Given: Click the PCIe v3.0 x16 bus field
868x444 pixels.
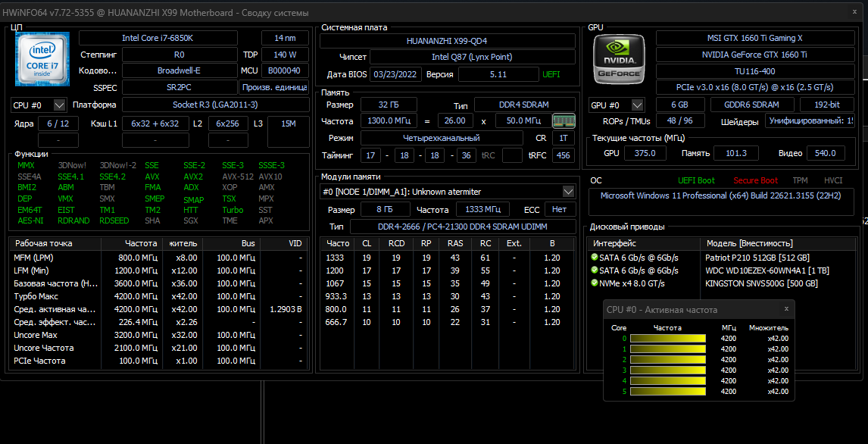Looking at the screenshot, I should (x=755, y=87).
